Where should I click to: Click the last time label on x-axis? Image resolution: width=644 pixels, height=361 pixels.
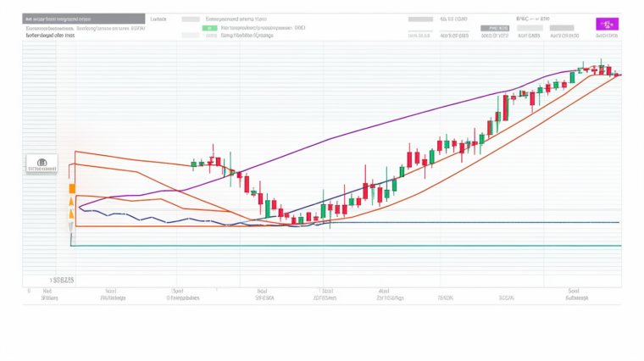tap(580, 297)
